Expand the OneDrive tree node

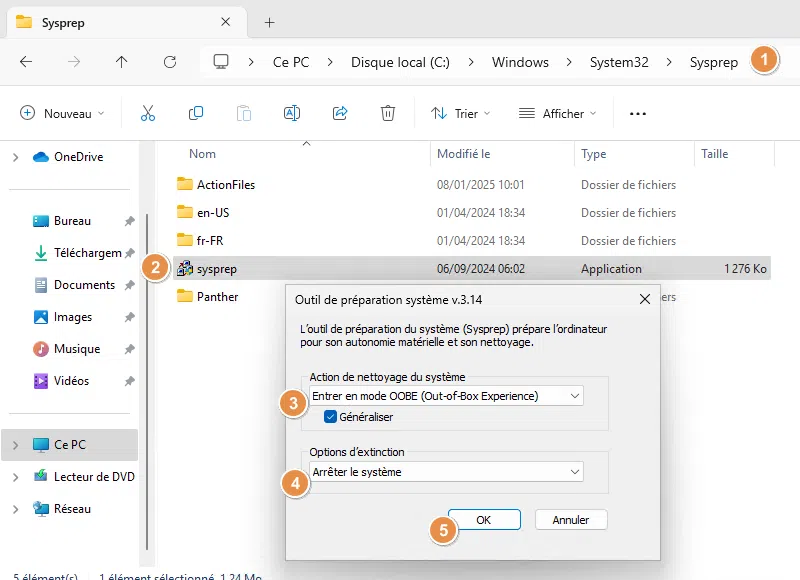15,157
